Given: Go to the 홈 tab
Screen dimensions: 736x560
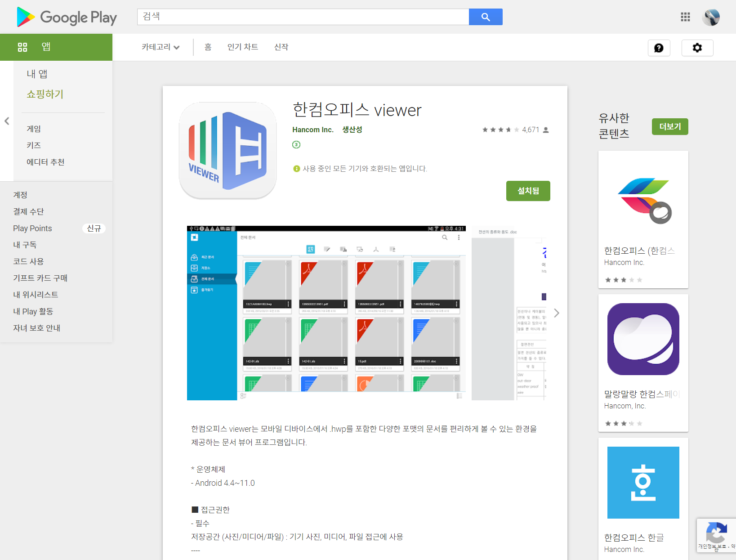Looking at the screenshot, I should click(x=208, y=47).
